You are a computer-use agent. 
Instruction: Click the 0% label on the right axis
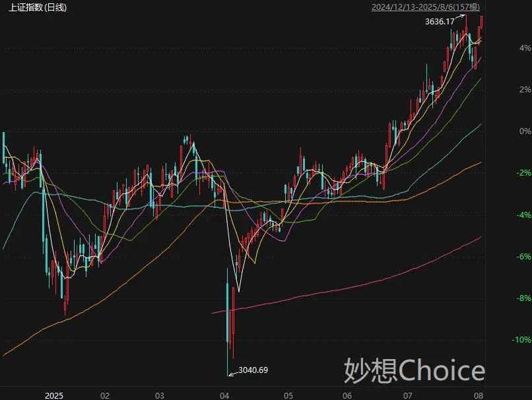tap(525, 131)
